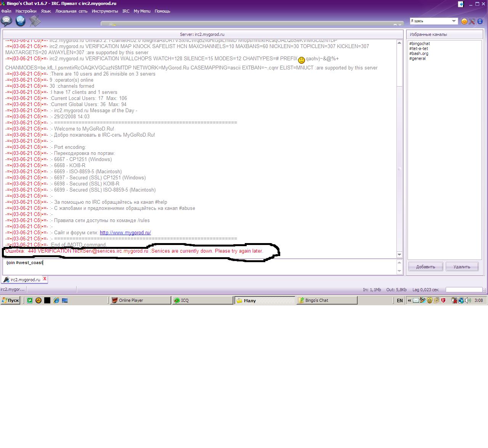Open the http://www.mygorod.ru/ link
Viewport: 488px width, 448px height.
[125, 232]
